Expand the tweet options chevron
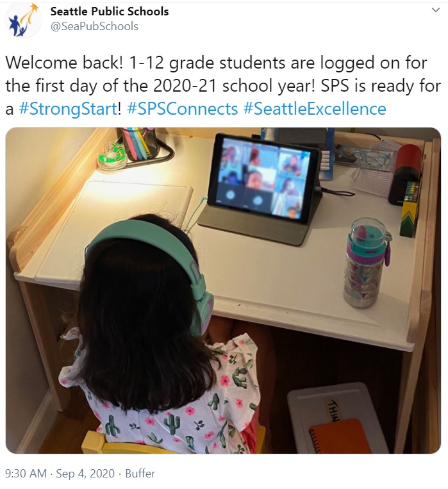Image resolution: width=448 pixels, height=489 pixels. tap(436, 10)
